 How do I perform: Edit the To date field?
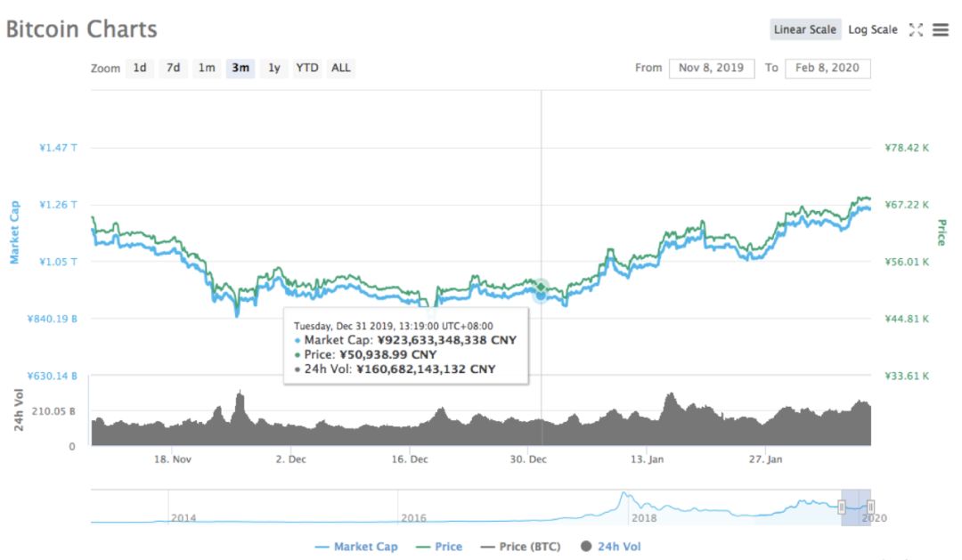827,68
